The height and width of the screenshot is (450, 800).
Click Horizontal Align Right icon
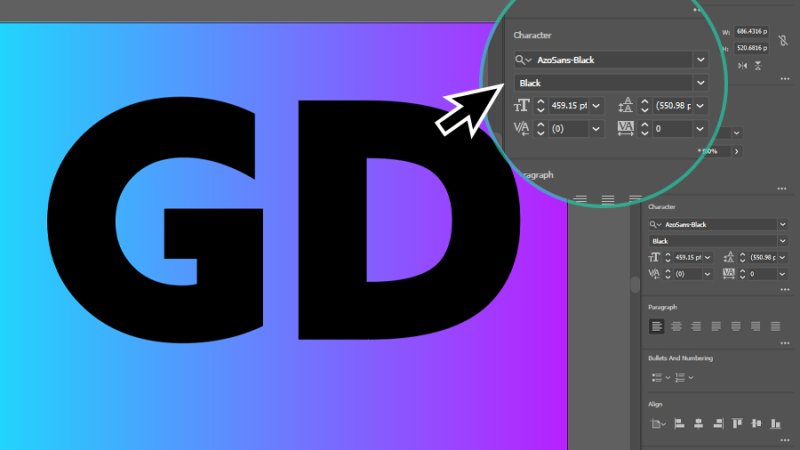pos(718,423)
